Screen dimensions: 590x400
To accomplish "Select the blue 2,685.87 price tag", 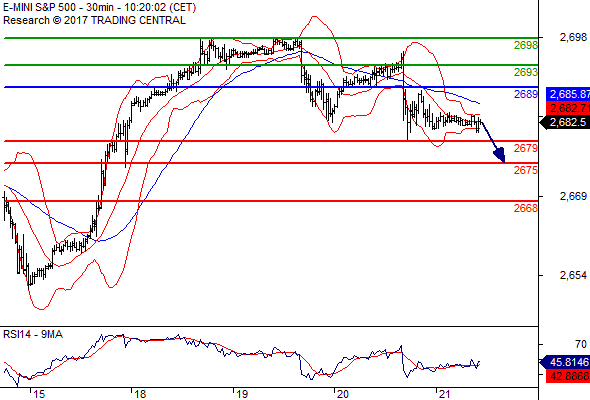I will pos(568,94).
